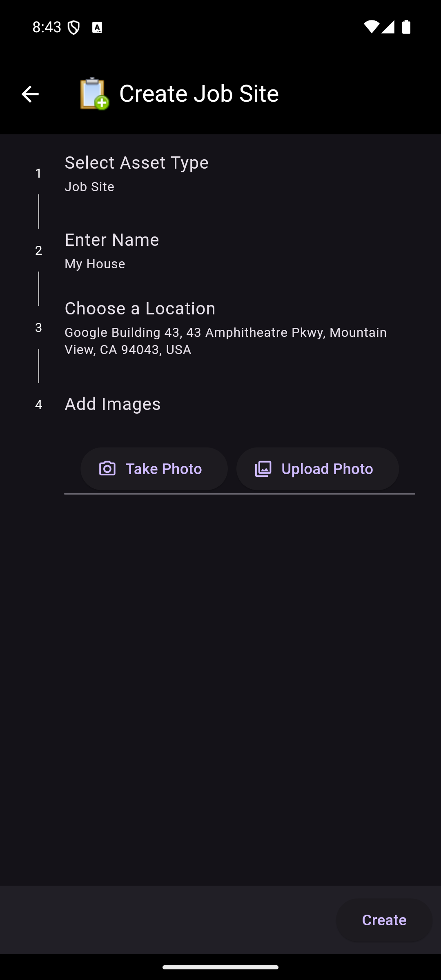
Task: Tap the keyboard language status icon
Action: pos(97,28)
